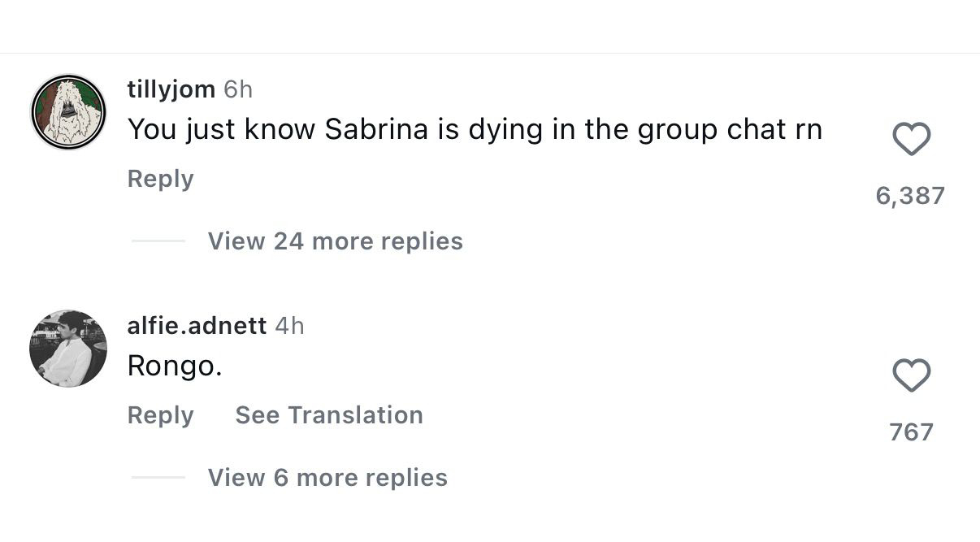Viewport: 980px width, 542px height.
Task: Reply to alfie.adnett's Rongo comment
Action: [x=160, y=415]
